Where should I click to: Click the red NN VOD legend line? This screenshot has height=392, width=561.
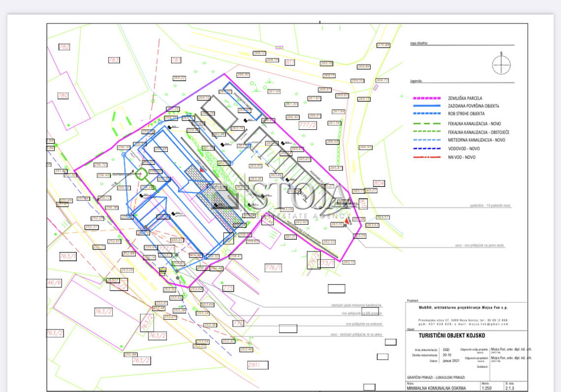pos(427,157)
